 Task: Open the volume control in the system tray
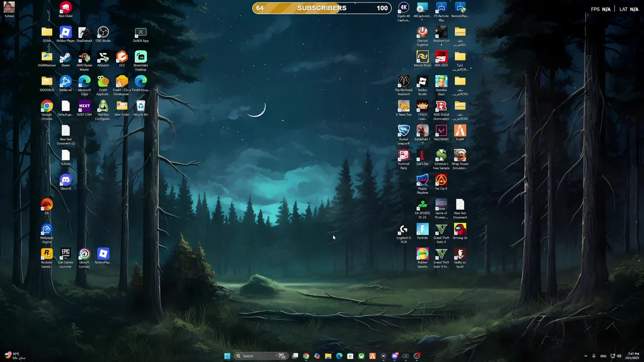coord(619,356)
